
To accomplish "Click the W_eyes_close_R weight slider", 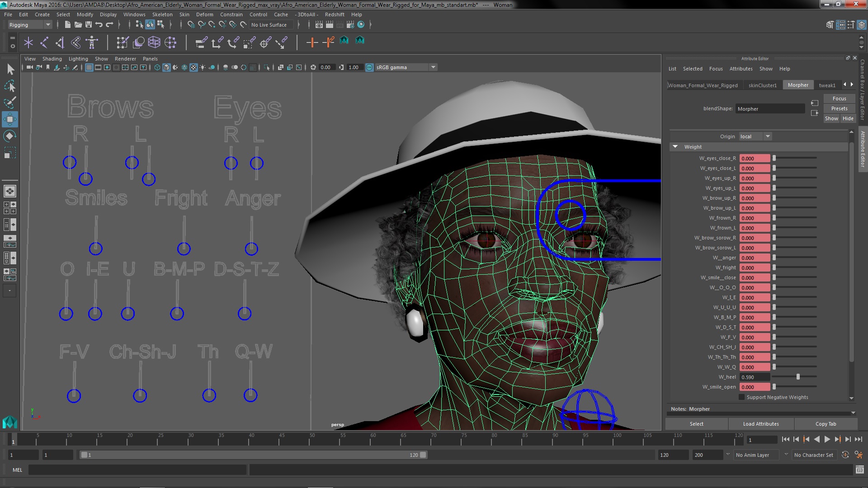I will 794,158.
